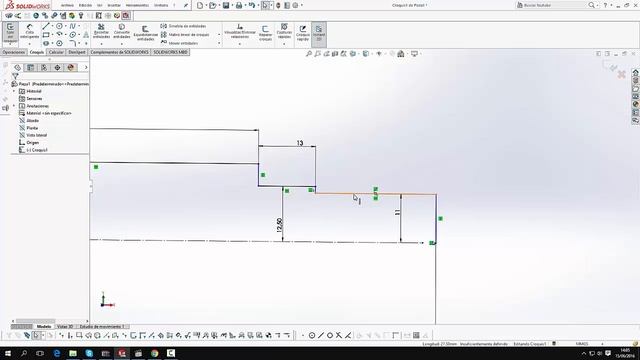Open dropdown arrow below Visualizar/Eliminar relaciones
Viewport: 640px width, 360px height.
click(240, 44)
